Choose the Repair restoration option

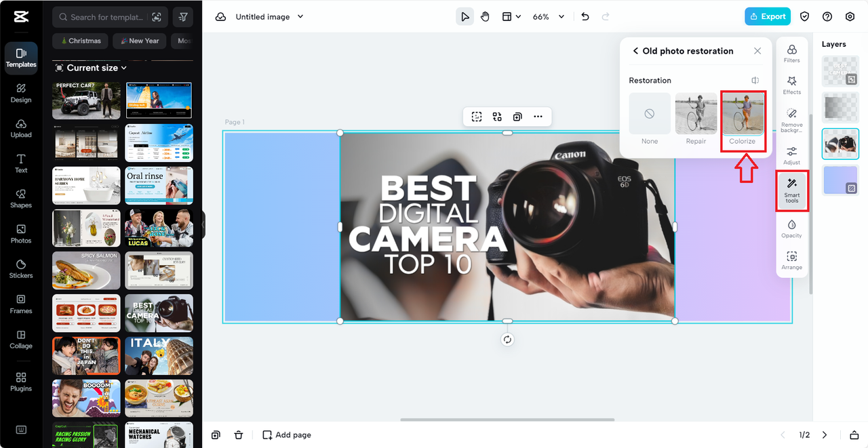[x=696, y=118]
